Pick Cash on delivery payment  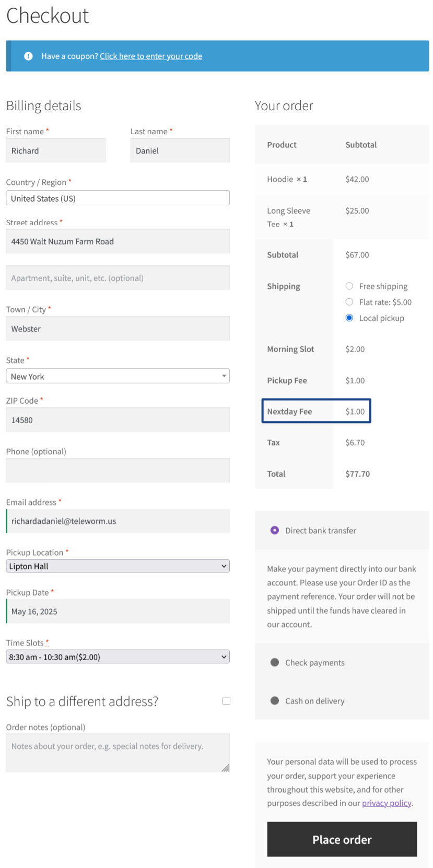(275, 701)
